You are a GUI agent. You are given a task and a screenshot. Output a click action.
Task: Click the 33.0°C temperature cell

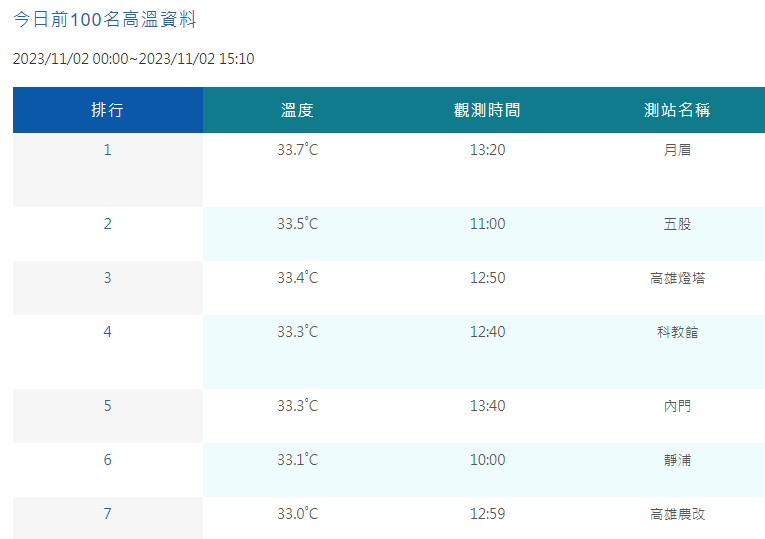298,514
